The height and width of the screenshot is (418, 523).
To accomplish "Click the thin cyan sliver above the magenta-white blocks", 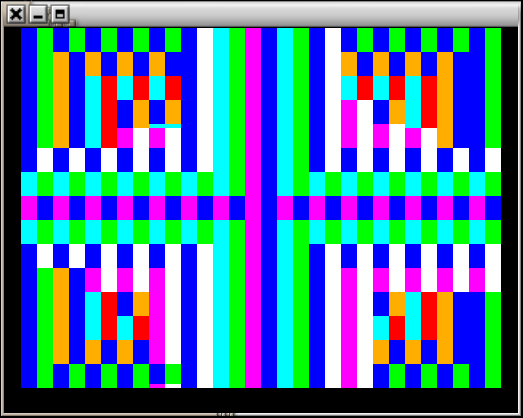I will click(165, 126).
